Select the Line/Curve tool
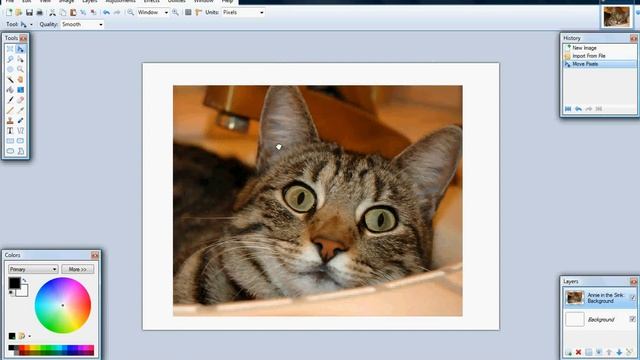640x360 pixels. [x=20, y=131]
